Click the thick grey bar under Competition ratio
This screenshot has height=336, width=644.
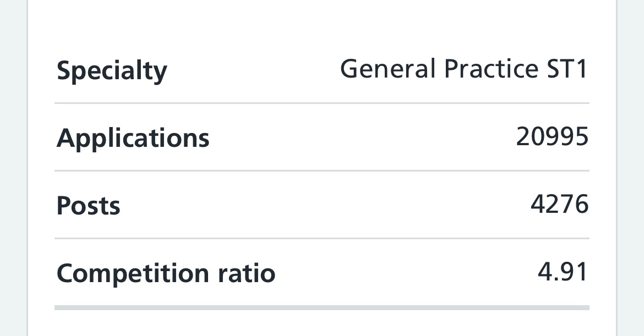[x=322, y=308]
